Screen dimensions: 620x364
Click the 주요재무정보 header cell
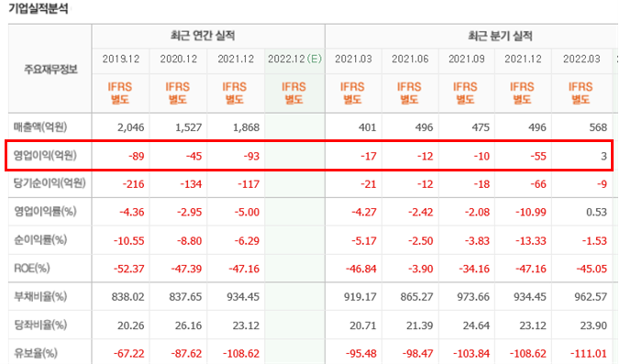pyautogui.click(x=50, y=70)
